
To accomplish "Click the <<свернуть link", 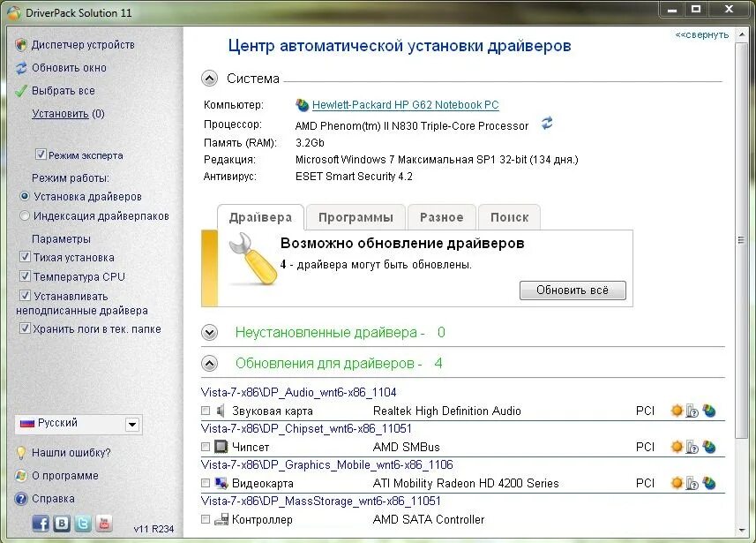I will click(702, 34).
